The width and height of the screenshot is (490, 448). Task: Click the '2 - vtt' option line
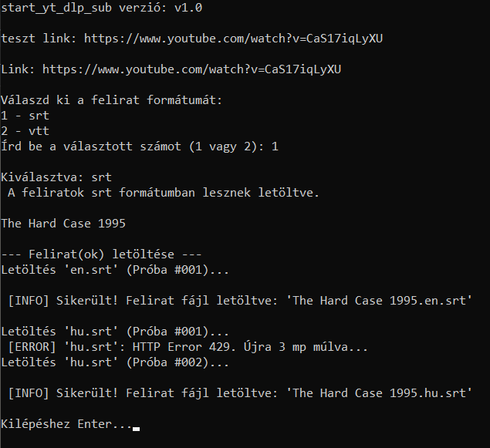pyautogui.click(x=25, y=131)
